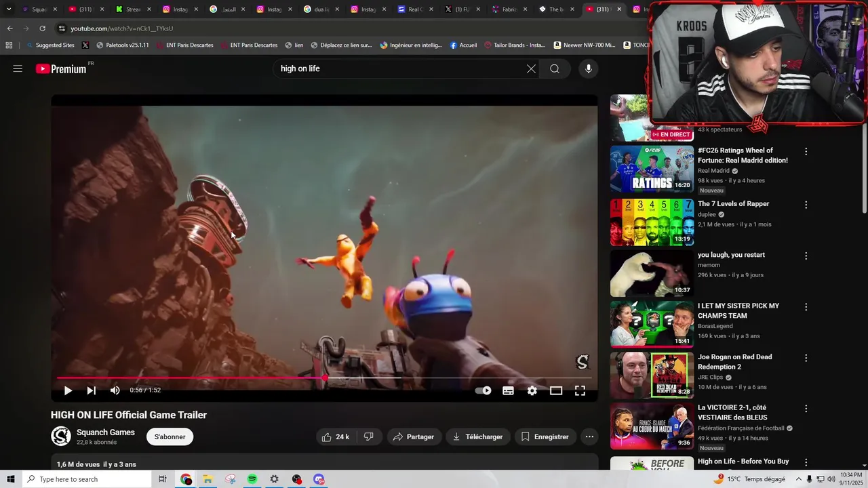
Task: Close the active (311) YouTube tab
Action: (618, 9)
